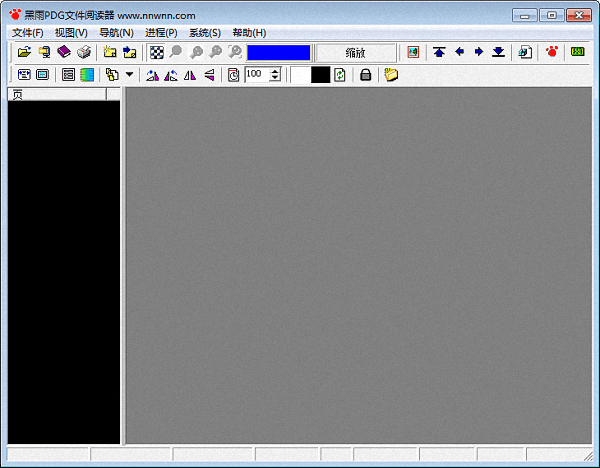This screenshot has height=468, width=600.
Task: Increase the value 100 with up stepper
Action: click(x=275, y=71)
